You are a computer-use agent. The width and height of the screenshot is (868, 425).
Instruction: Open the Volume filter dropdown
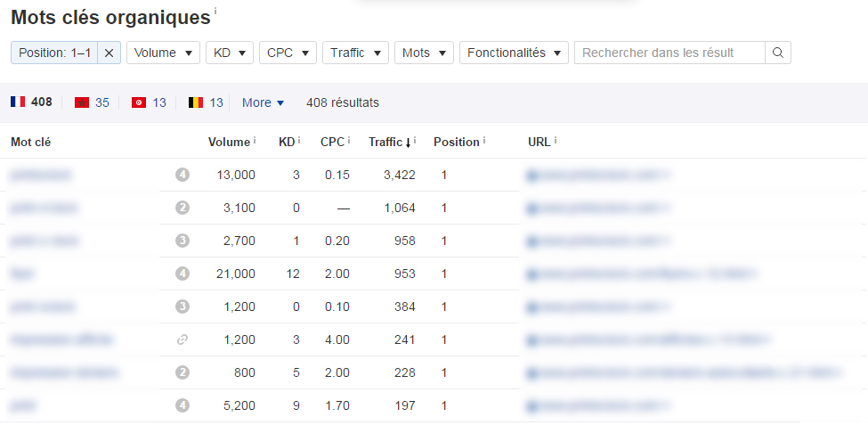click(x=163, y=53)
